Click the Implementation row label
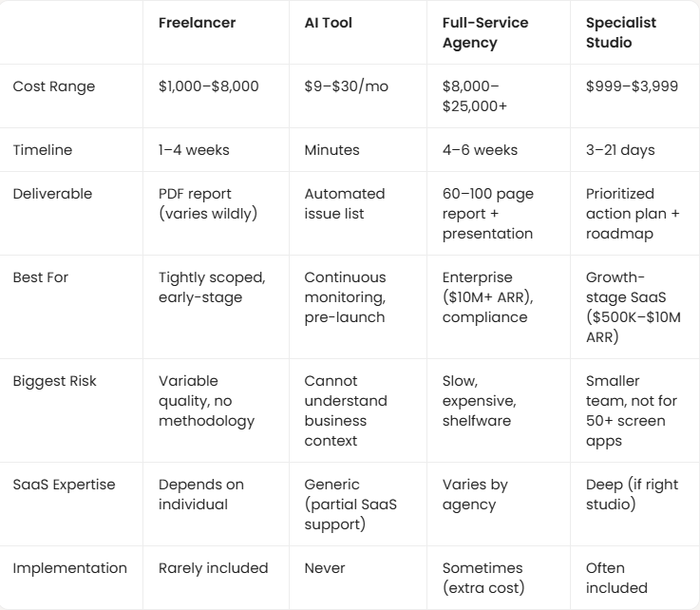This screenshot has width=700, height=610. point(69,568)
